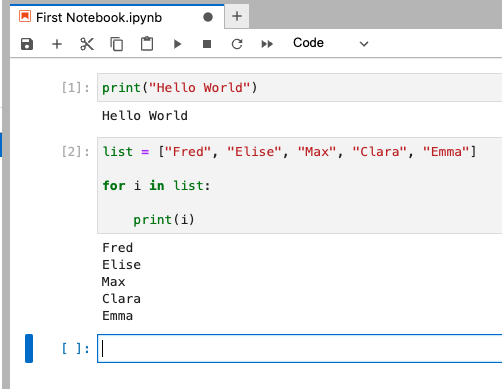Click the print(i) code line
502x389 pixels.
coord(164,220)
